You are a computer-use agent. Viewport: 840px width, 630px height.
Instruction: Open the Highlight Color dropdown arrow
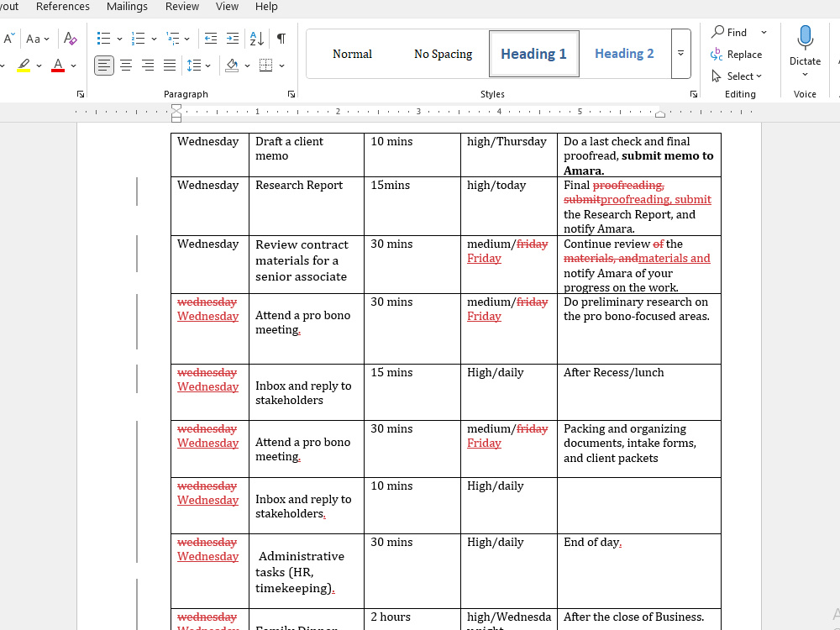point(39,66)
